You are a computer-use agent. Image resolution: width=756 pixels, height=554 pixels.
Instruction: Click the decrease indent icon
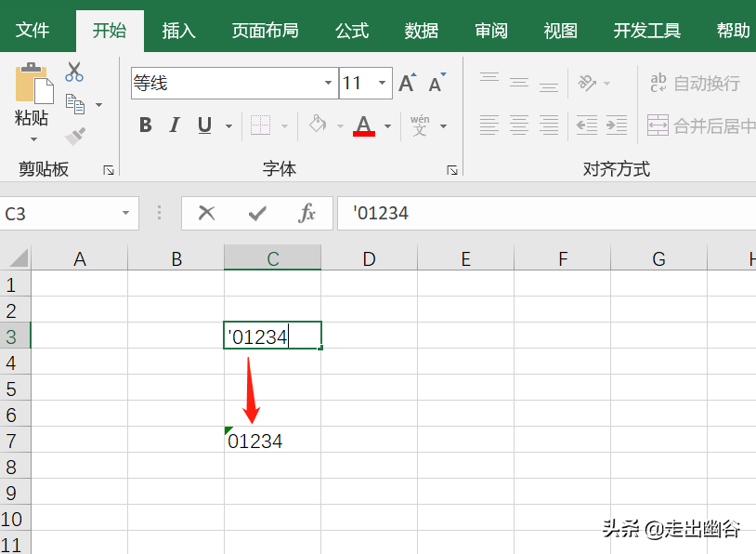click(587, 125)
